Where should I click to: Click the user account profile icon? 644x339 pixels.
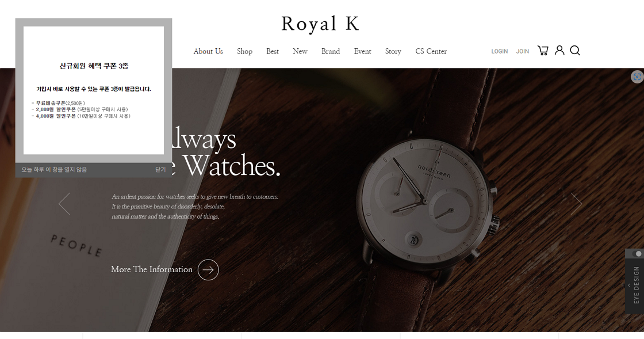pos(559,50)
